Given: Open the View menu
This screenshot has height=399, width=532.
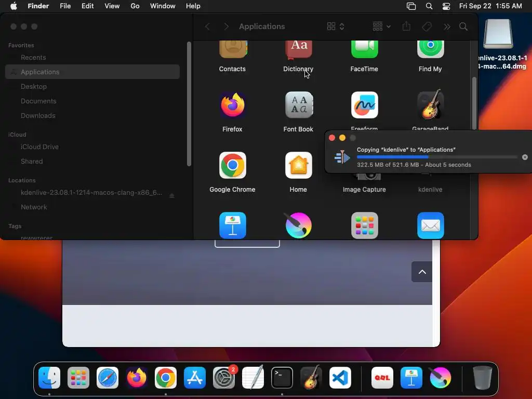Looking at the screenshot, I should (112, 6).
